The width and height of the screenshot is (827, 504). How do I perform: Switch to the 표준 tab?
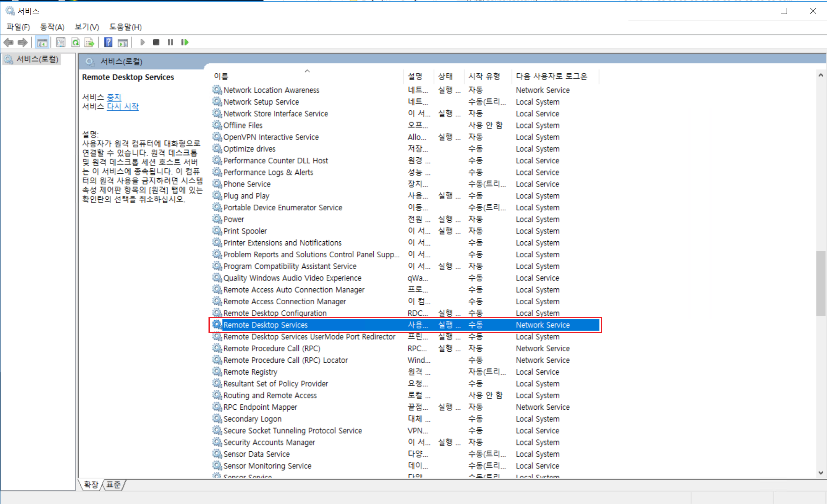click(114, 485)
